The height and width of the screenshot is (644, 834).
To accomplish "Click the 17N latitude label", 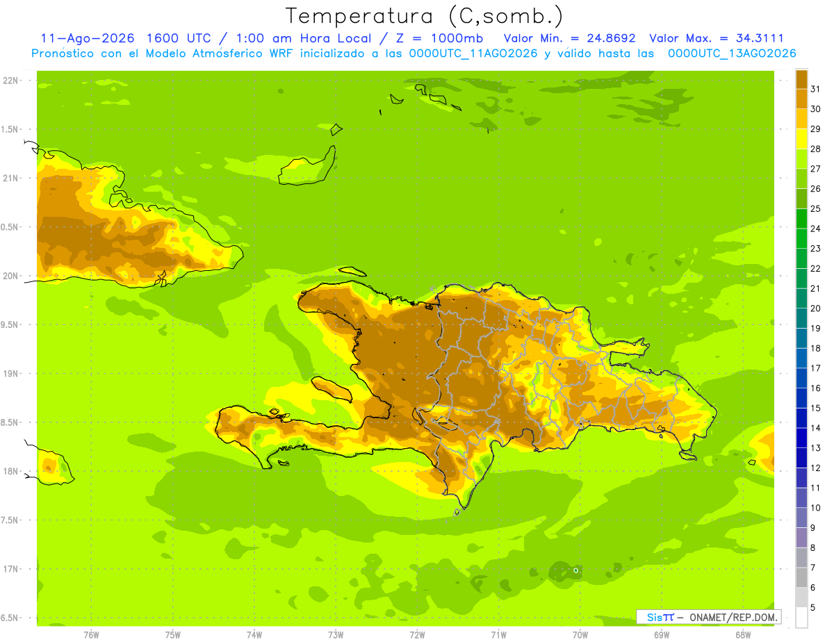I will point(10,569).
